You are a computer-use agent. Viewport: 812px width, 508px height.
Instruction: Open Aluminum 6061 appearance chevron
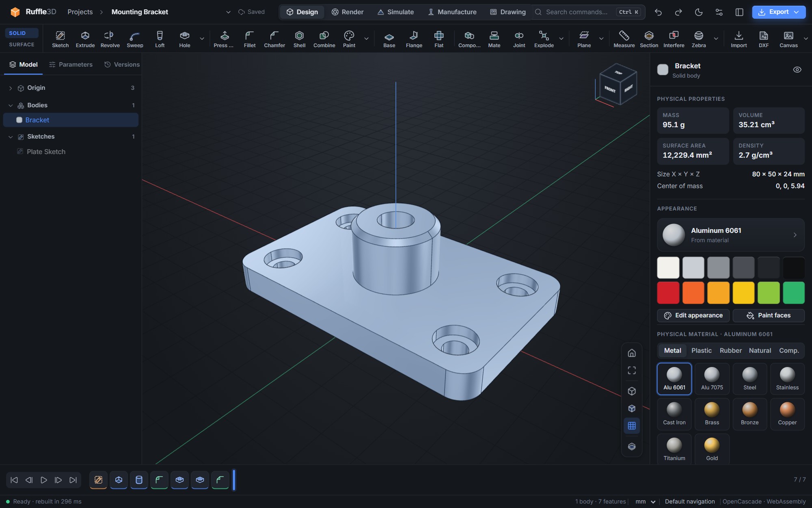(x=795, y=235)
